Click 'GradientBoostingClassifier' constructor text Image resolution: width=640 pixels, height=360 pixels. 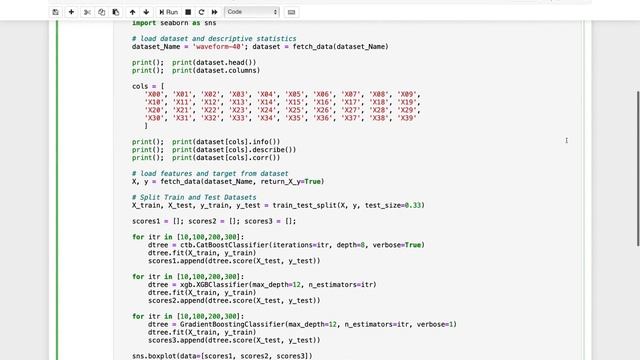pyautogui.click(x=232, y=324)
